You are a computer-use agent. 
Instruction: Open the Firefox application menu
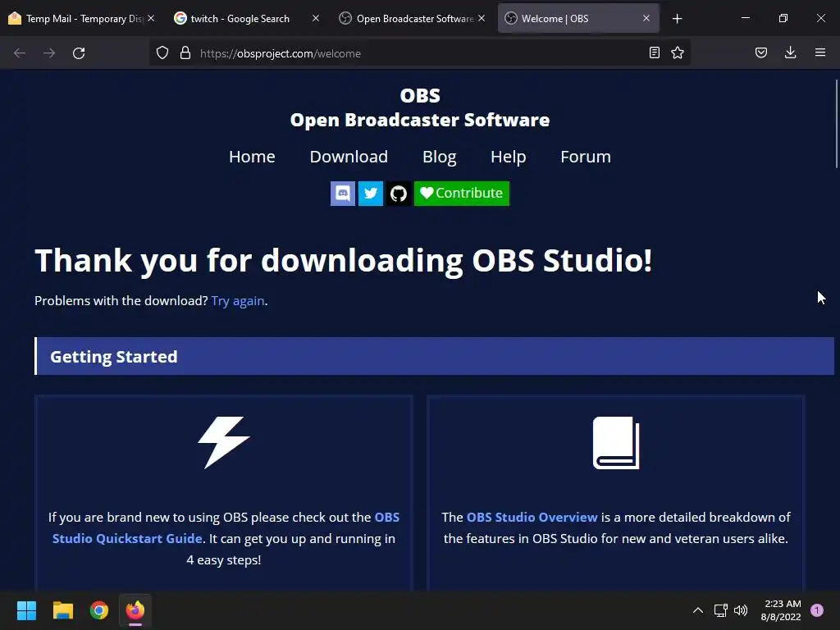tap(820, 53)
